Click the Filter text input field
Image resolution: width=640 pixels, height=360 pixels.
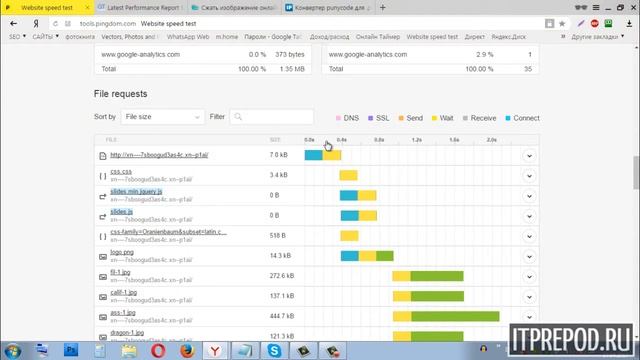pos(271,117)
